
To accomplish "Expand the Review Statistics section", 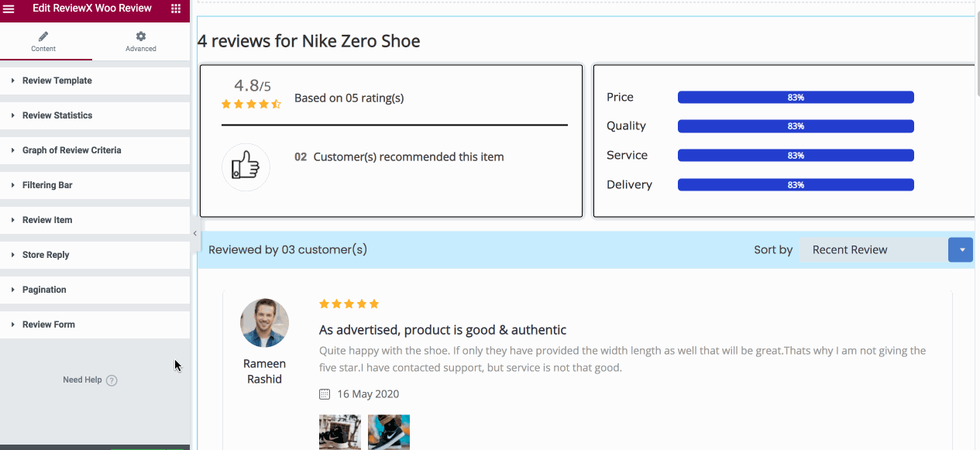I will (57, 115).
